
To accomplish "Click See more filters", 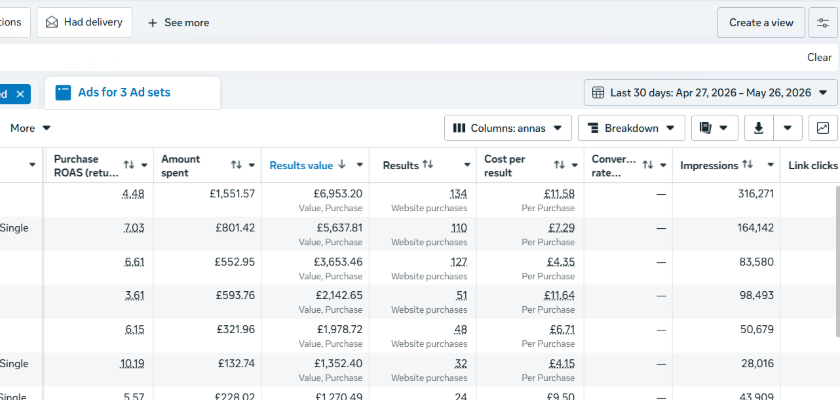I will click(178, 22).
